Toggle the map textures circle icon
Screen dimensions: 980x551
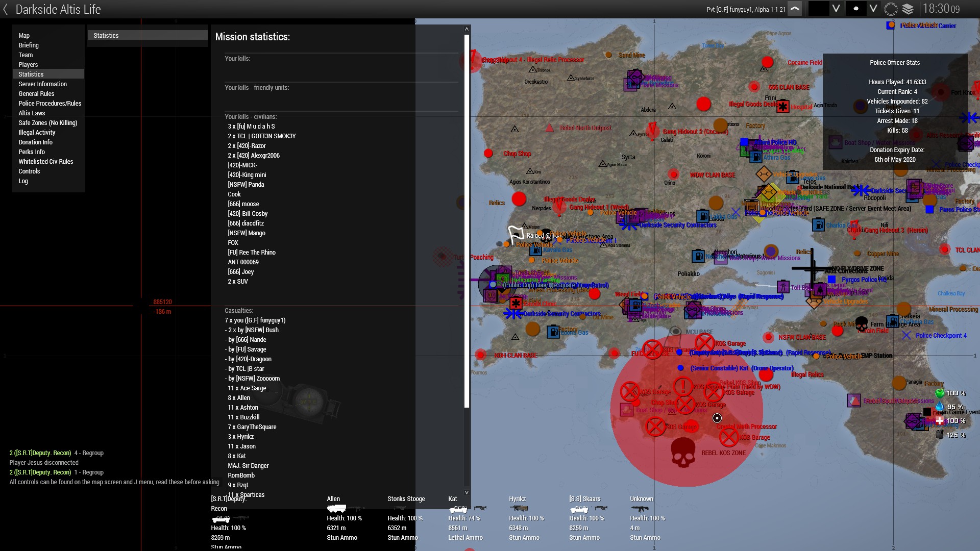(891, 9)
